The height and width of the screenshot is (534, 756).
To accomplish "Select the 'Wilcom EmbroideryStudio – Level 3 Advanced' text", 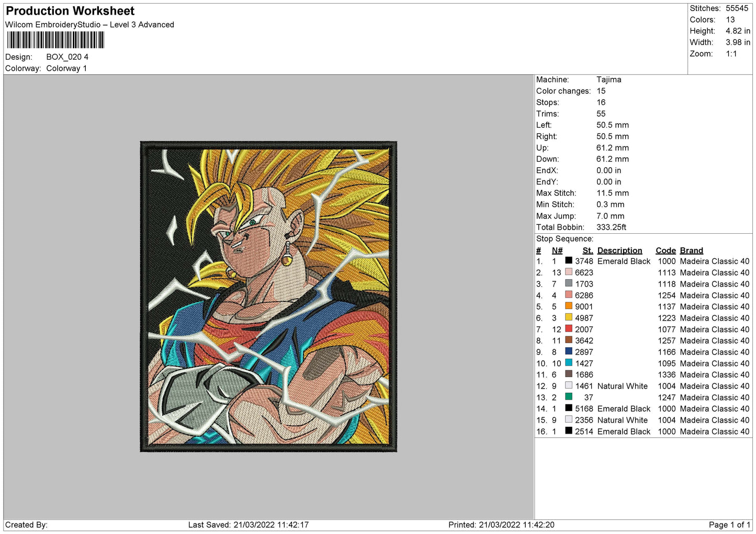I will 89,25.
